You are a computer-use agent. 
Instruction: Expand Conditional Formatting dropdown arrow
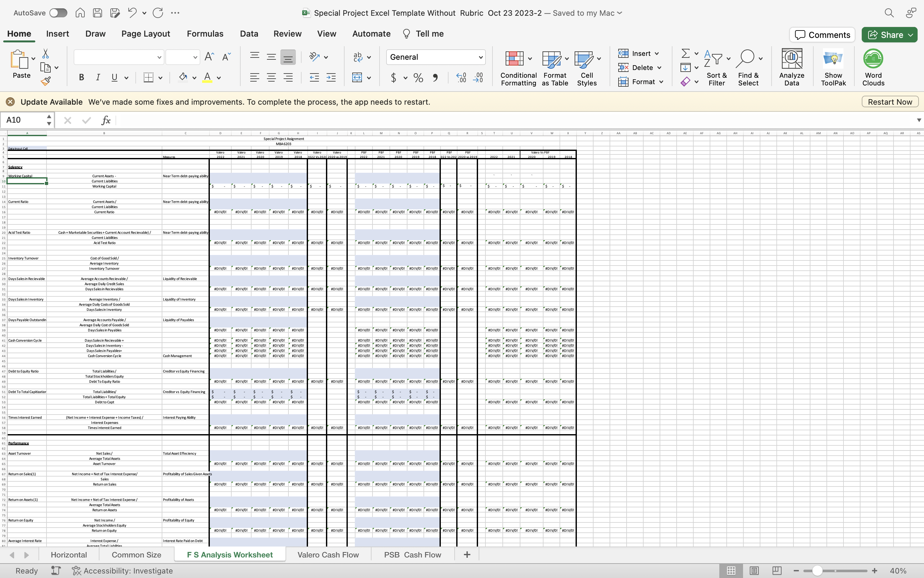coord(530,58)
